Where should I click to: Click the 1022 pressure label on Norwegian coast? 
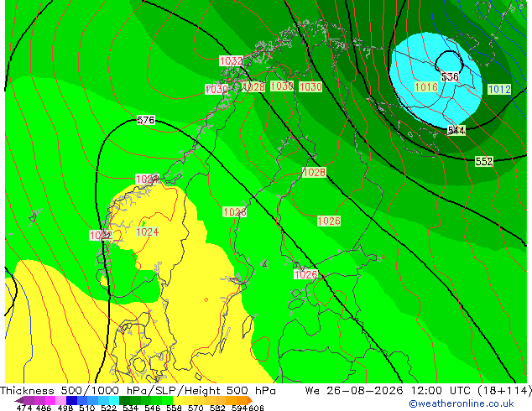101,236
